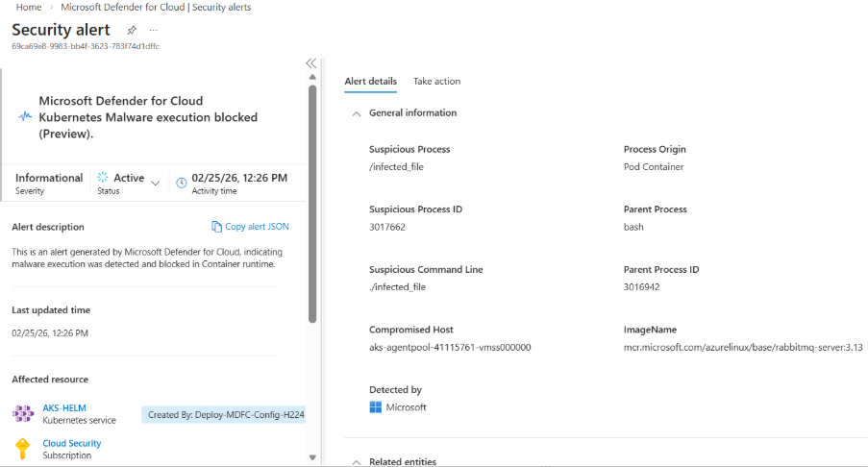Click the Kubernetes Malware execution blocked title
The image size is (868, 467).
[148, 117]
